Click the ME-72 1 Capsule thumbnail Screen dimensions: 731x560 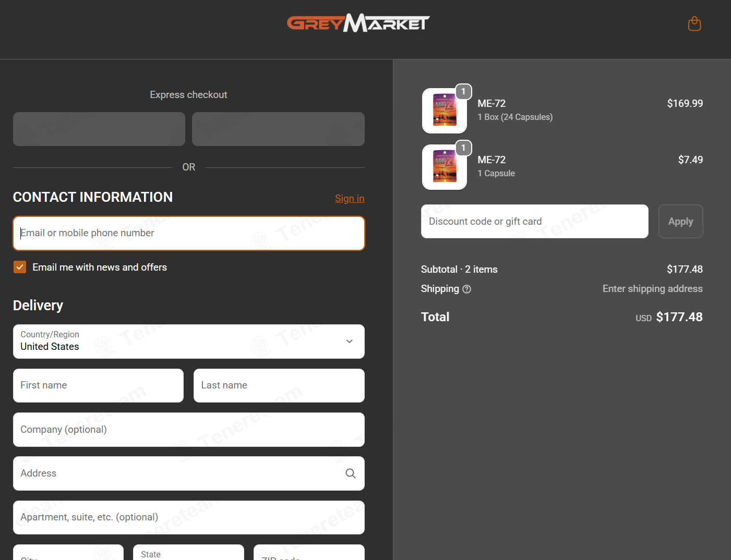pyautogui.click(x=445, y=167)
